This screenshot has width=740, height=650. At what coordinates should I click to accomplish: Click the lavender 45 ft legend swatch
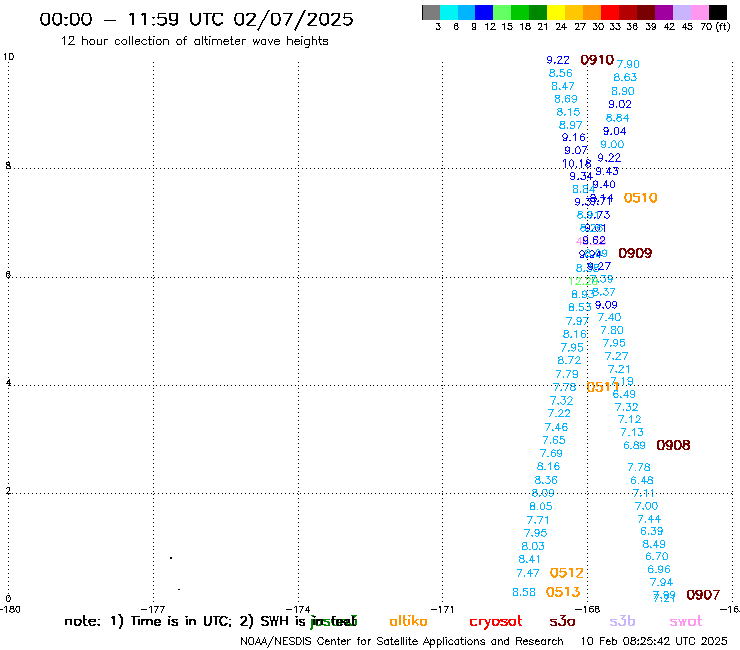pos(682,12)
